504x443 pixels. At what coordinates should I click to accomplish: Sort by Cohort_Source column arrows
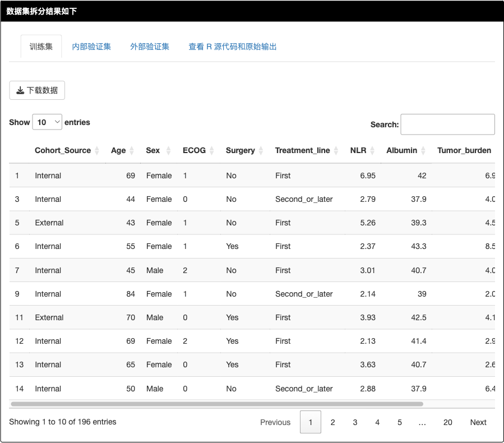click(97, 150)
